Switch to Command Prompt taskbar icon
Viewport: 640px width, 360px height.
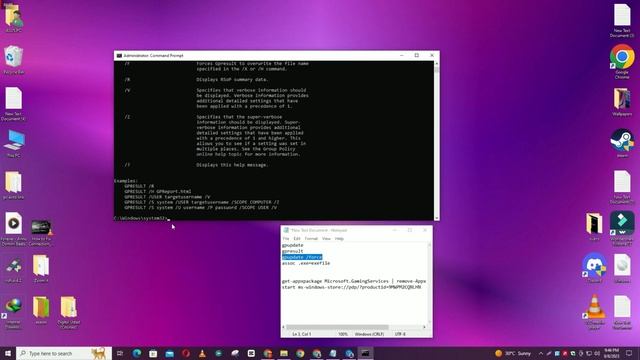(365, 353)
